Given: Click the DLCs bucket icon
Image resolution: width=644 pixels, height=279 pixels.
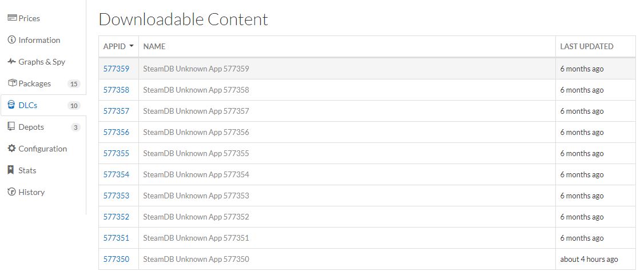Looking at the screenshot, I should (x=11, y=105).
